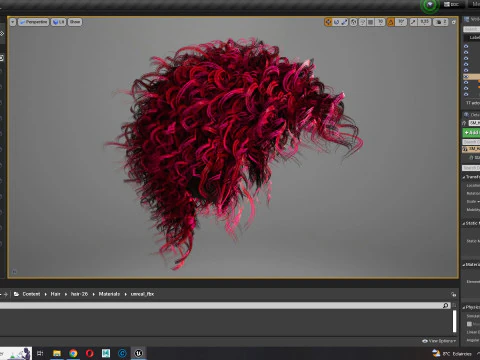Image resolution: width=480 pixels, height=360 pixels.
Task: Open Task View in Windows taskbar
Action: click(40, 353)
